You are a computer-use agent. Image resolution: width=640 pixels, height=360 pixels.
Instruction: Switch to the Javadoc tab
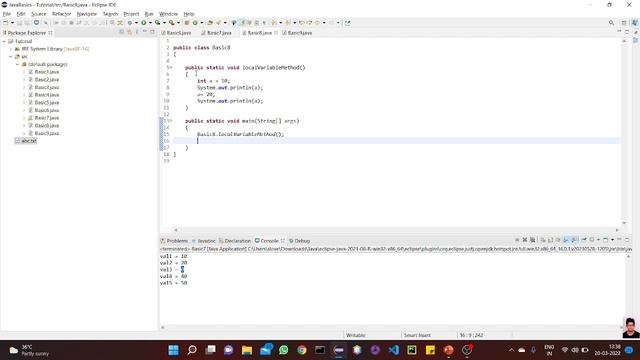[x=204, y=241]
